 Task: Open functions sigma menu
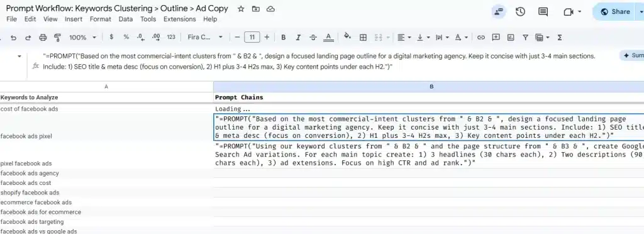559,37
